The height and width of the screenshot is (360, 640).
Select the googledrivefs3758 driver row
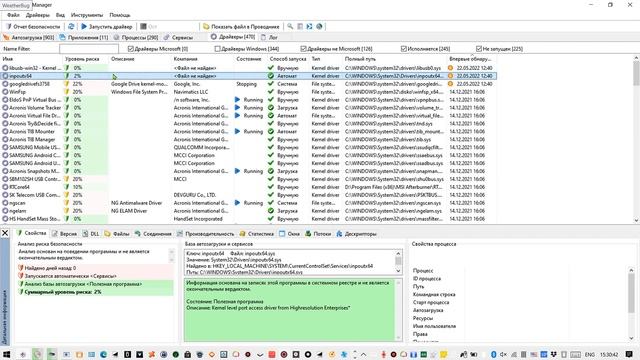pos(249,84)
